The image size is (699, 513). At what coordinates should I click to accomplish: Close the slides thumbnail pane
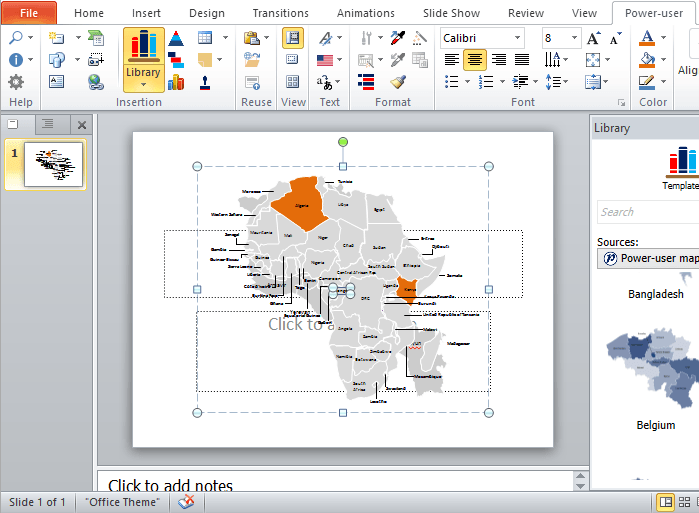point(82,125)
